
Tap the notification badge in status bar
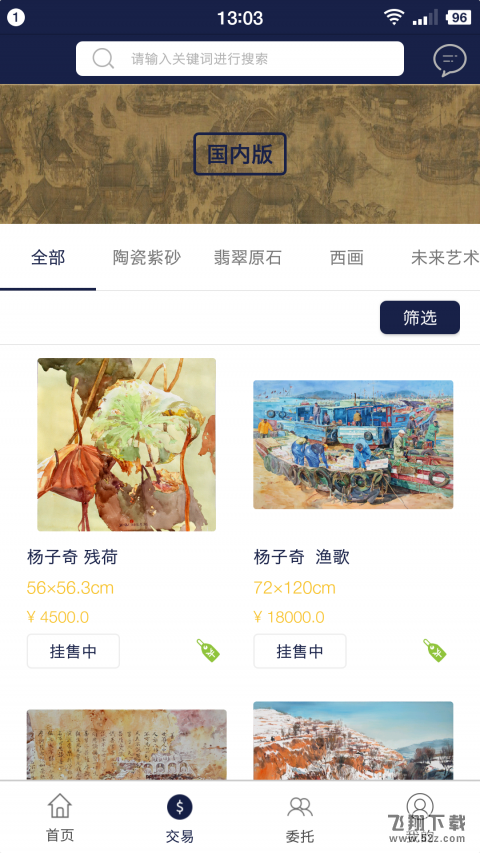pyautogui.click(x=16, y=18)
